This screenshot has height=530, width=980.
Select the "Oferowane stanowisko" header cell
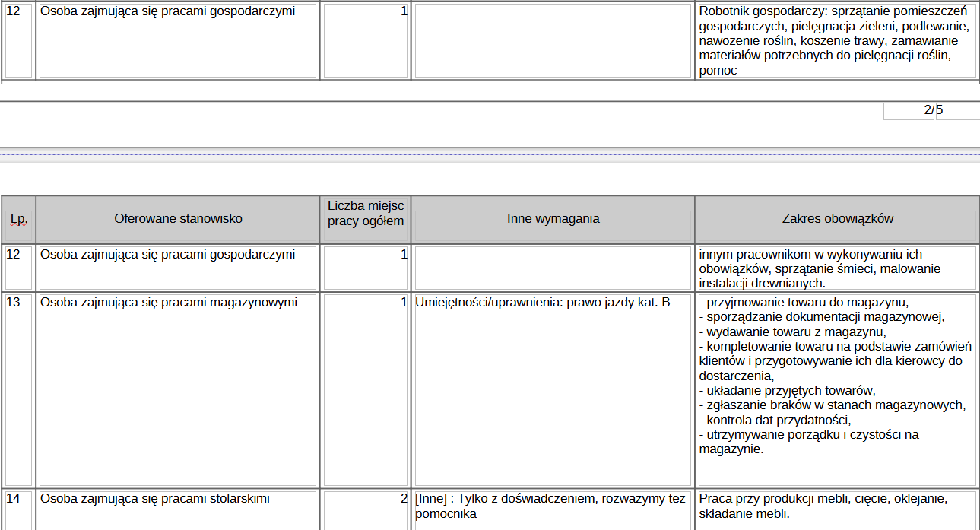pyautogui.click(x=178, y=219)
